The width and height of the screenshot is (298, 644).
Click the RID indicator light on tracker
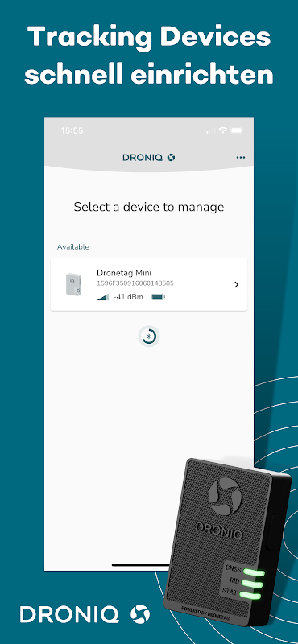[x=251, y=584]
